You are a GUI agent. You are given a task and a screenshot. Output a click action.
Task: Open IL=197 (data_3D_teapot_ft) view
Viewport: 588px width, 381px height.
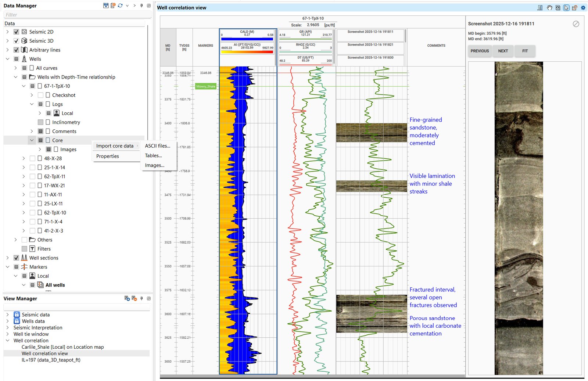pyautogui.click(x=51, y=360)
